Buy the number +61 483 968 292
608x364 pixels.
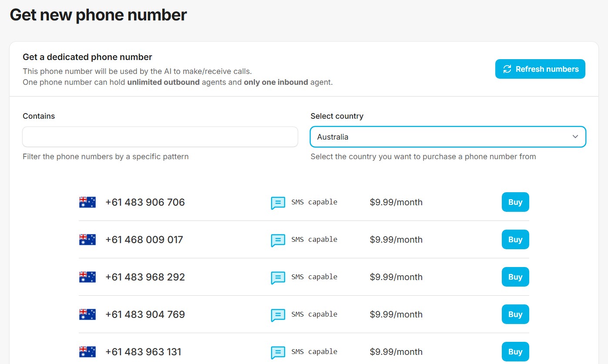click(x=515, y=277)
